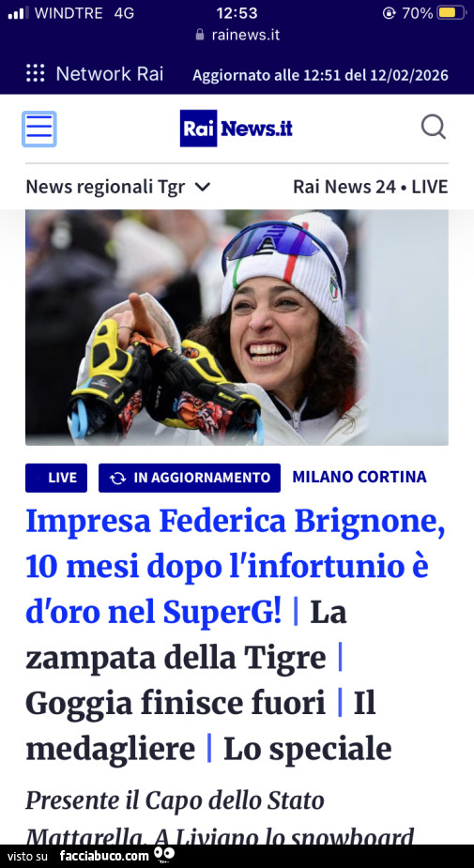
Task: Tap the facciabuco.com eyes logo
Action: pos(164,855)
